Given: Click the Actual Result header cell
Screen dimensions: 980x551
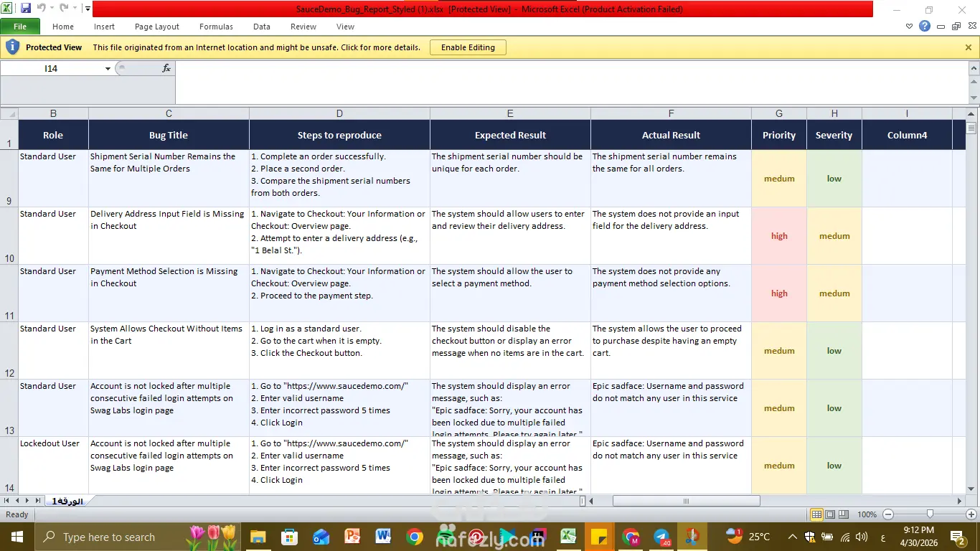Looking at the screenshot, I should tap(671, 135).
